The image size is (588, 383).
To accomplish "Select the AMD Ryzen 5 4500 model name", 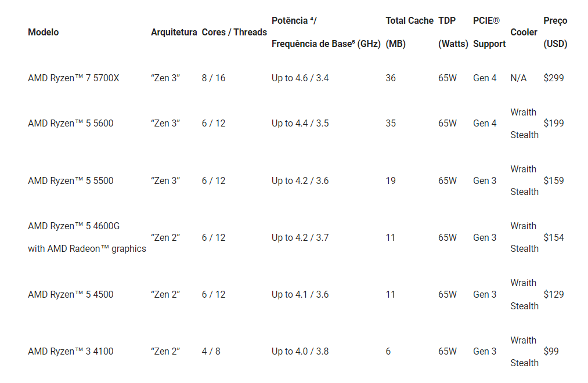I will point(70,294).
